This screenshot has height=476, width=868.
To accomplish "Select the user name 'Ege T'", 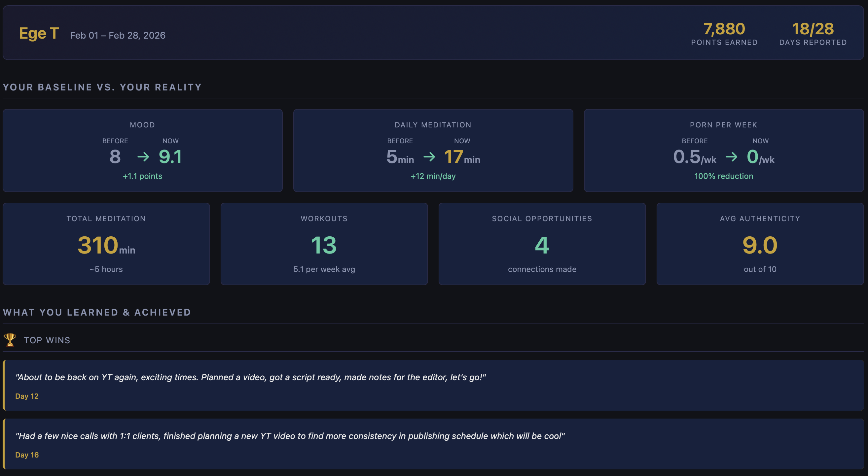I will click(x=39, y=33).
